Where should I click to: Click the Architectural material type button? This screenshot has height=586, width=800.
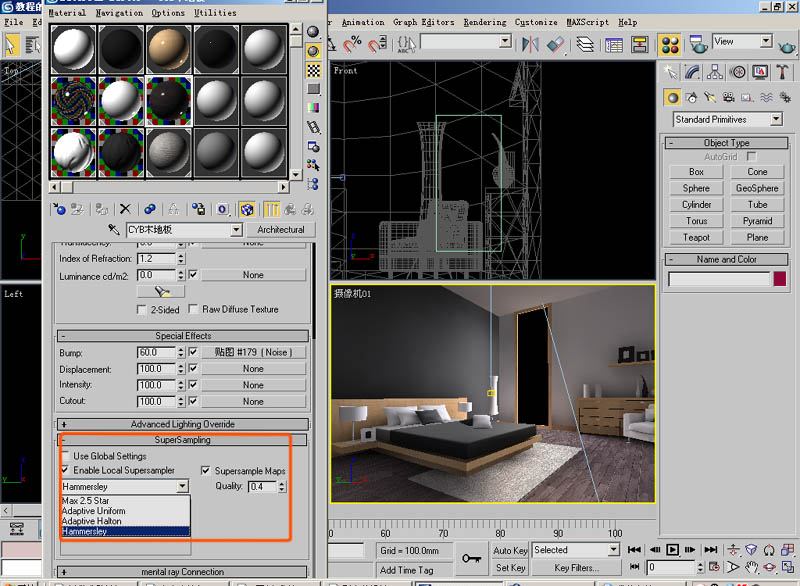[281, 230]
